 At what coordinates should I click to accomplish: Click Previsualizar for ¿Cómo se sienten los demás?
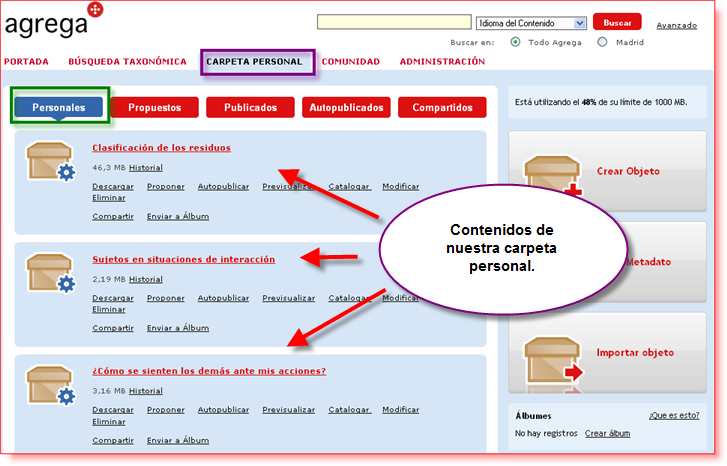point(288,410)
